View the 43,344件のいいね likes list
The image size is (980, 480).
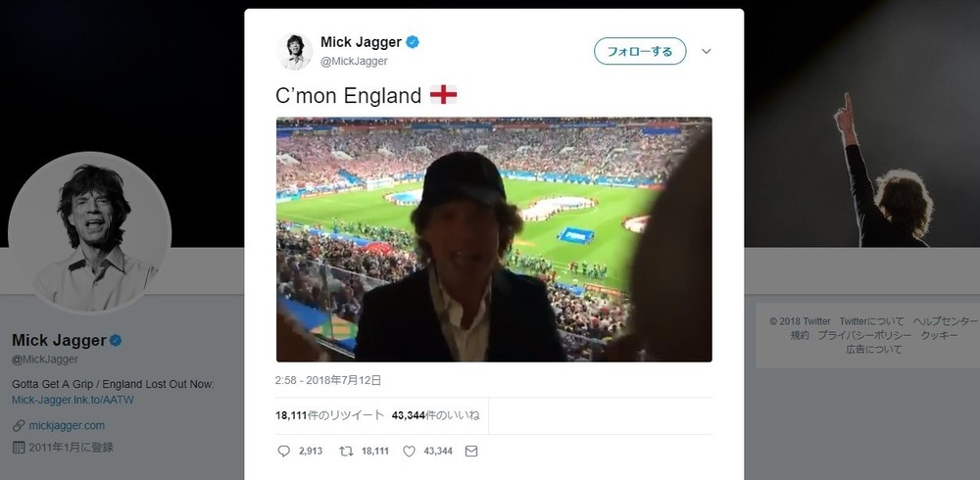(x=435, y=415)
